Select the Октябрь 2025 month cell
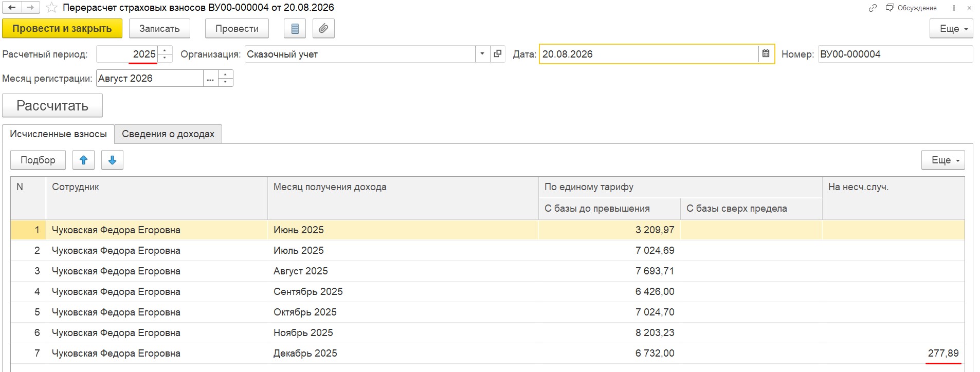The height and width of the screenshot is (372, 980). 403,312
